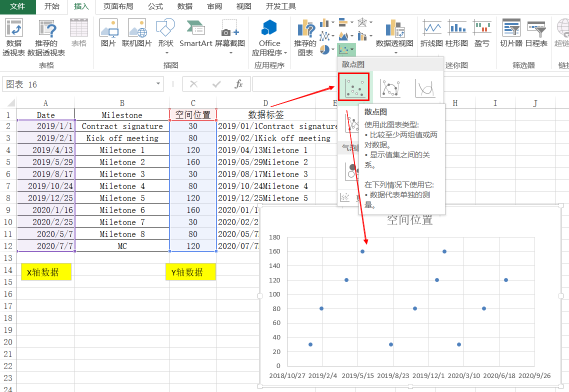Screen dimensions: 569x392
Task: Open the 文件 tab
Action: tap(17, 6)
